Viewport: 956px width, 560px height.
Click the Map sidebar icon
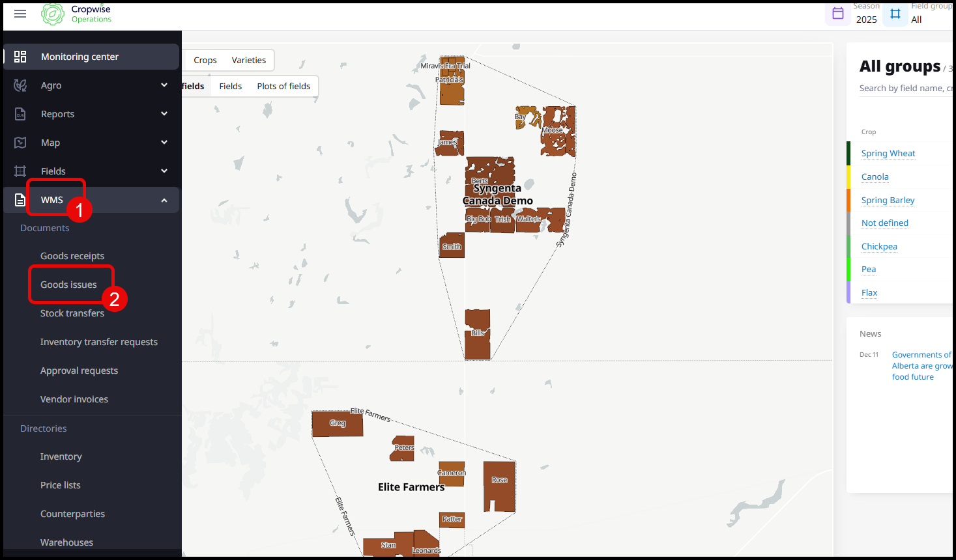tap(20, 143)
